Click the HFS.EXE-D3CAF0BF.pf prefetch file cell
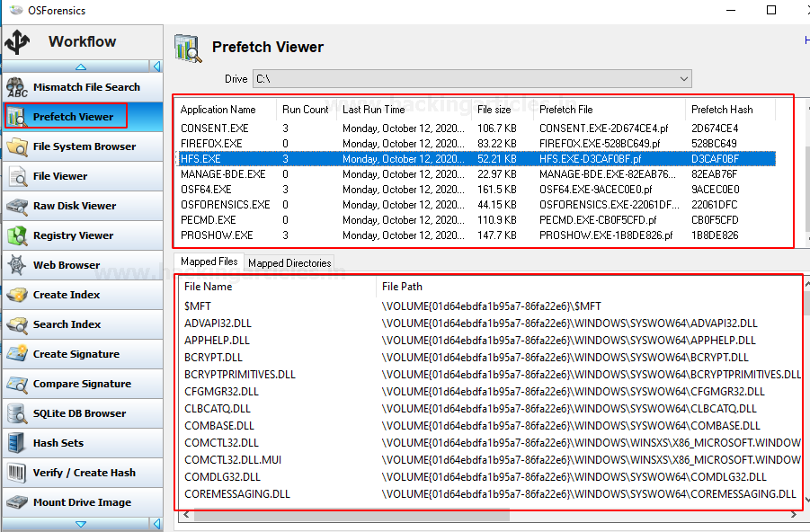Screen dimensions: 810x532 pos(591,158)
